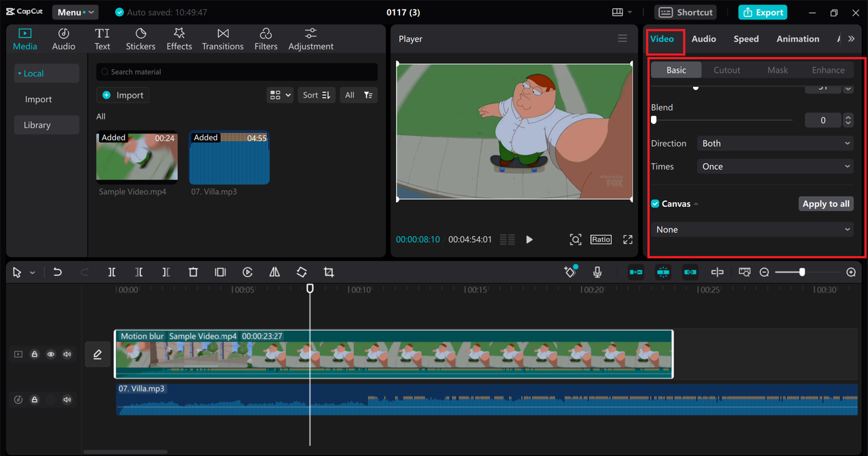This screenshot has height=456, width=868.
Task: Select the Cutout sub-tab
Action: (x=727, y=70)
